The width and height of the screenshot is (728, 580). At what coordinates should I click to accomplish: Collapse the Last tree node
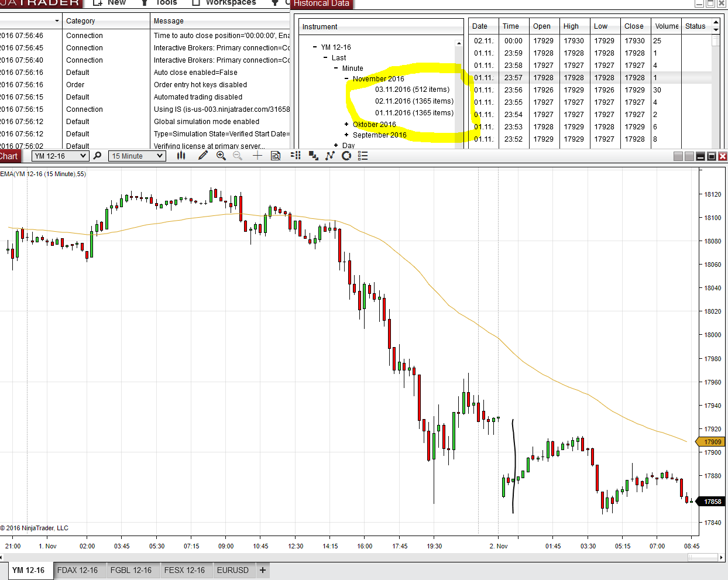325,58
